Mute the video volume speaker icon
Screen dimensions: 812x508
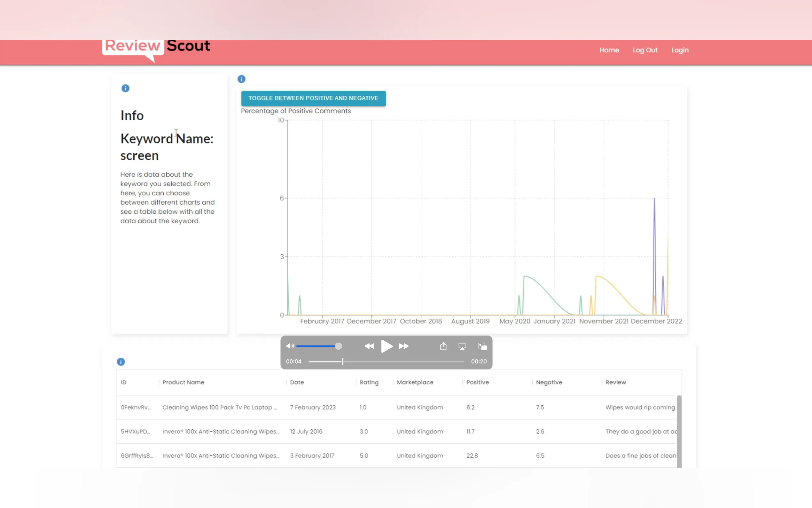[290, 346]
